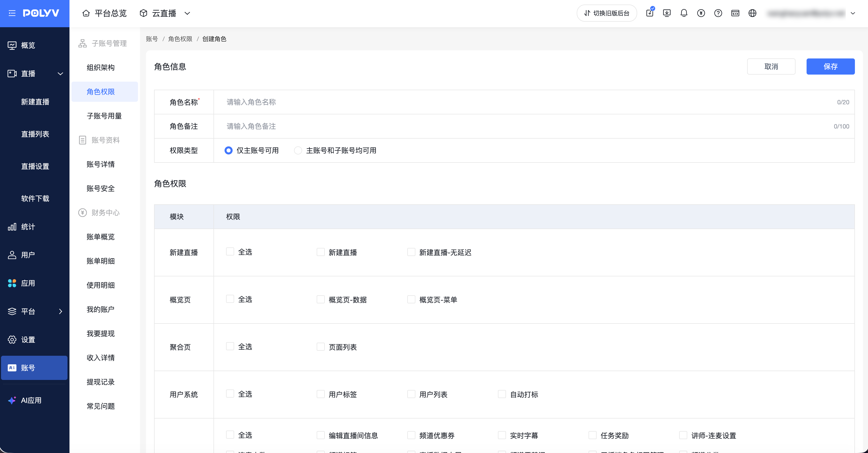Expand the 平台 sidebar chevron
The width and height of the screenshot is (868, 453).
(61, 311)
